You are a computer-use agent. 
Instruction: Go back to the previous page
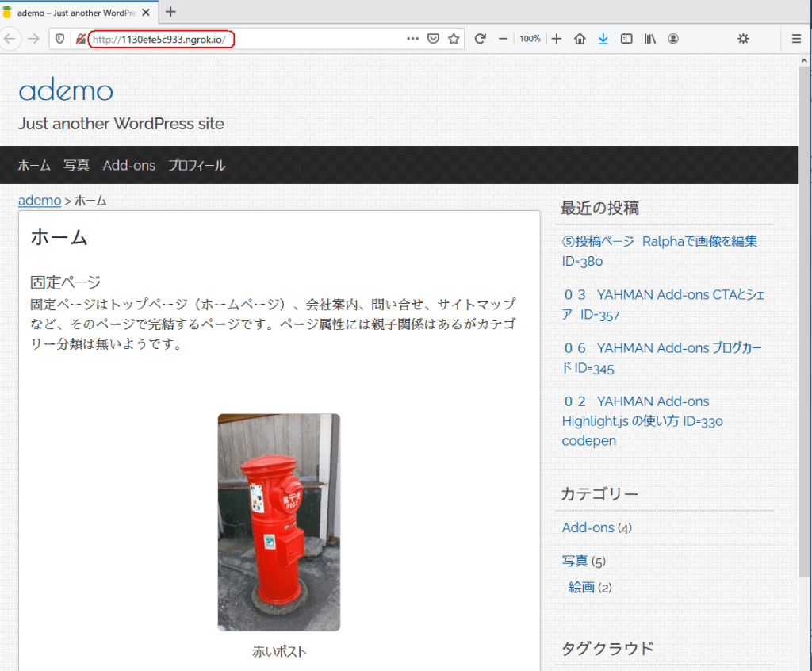pyautogui.click(x=10, y=39)
